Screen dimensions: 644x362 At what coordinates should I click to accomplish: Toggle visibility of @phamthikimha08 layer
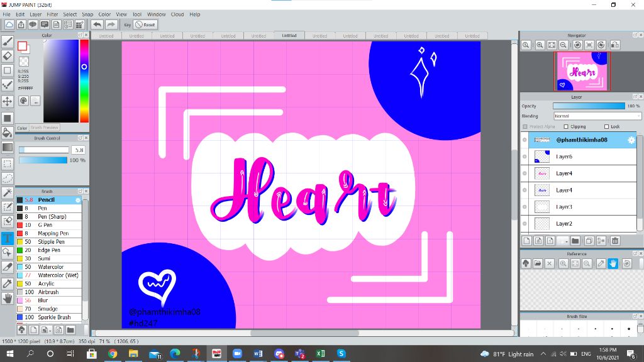click(x=525, y=140)
